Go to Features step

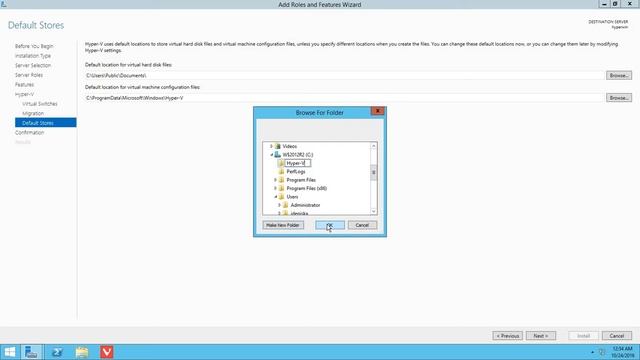point(24,84)
